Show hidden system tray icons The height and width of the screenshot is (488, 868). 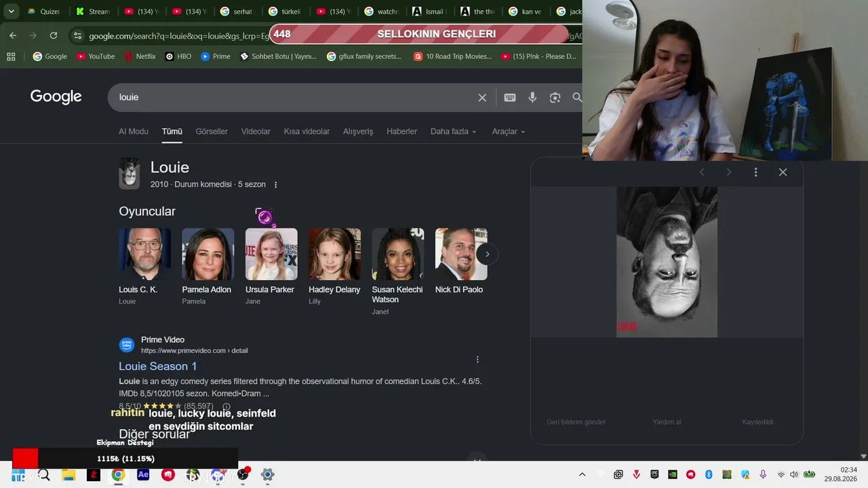click(x=582, y=474)
